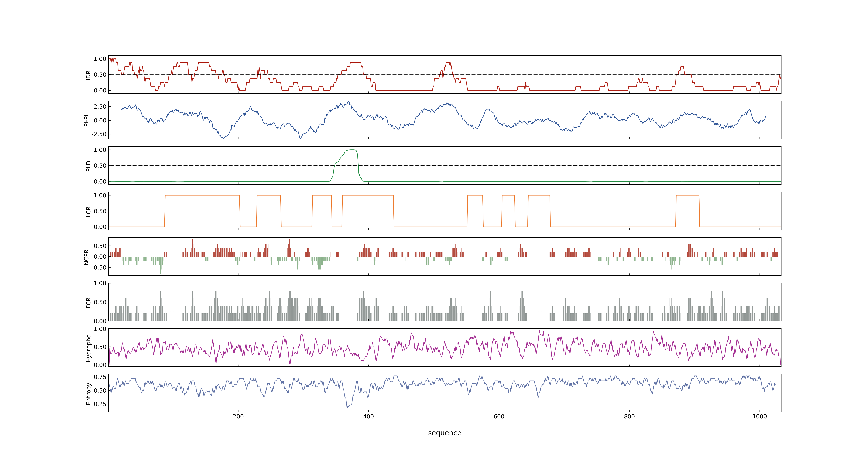Click the "IDR" y-axis label
868x463 pixels.
88,75
